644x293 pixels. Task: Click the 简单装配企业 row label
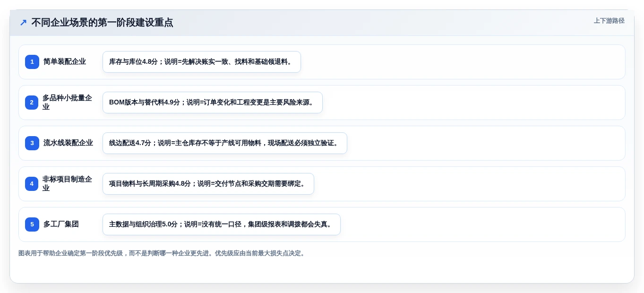point(65,62)
